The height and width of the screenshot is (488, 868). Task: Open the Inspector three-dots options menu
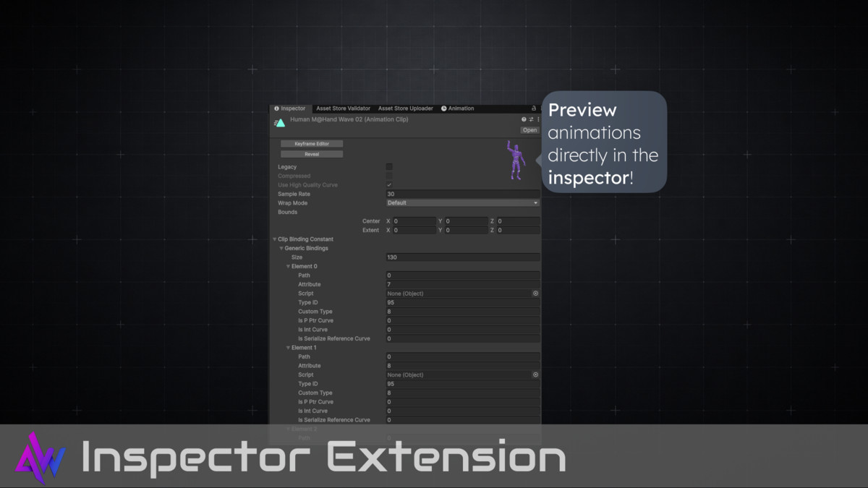click(537, 119)
